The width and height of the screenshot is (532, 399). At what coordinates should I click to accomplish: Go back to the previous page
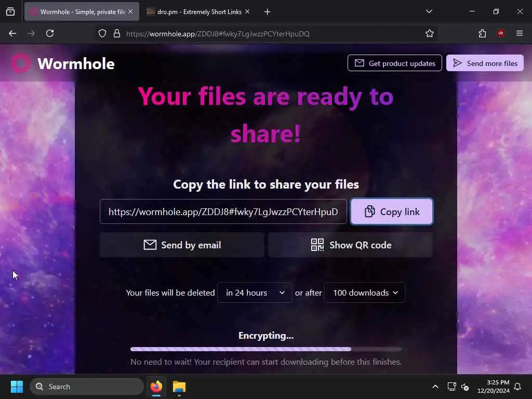pyautogui.click(x=12, y=33)
